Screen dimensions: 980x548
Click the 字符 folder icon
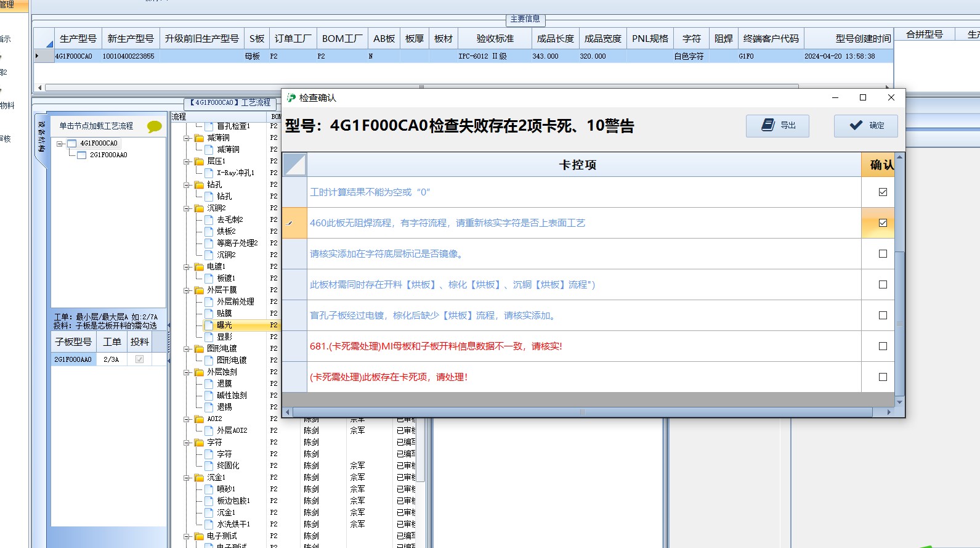(200, 443)
